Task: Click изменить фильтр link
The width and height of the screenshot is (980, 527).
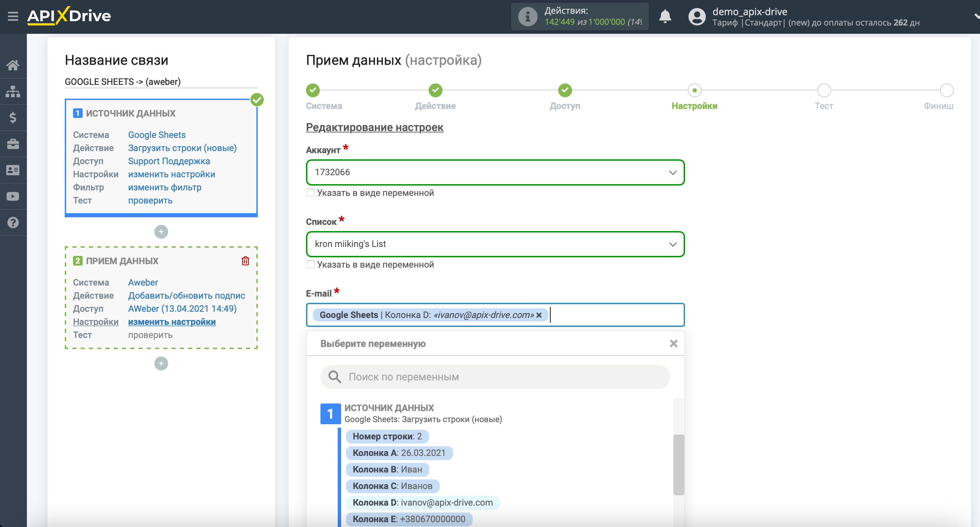Action: click(165, 187)
